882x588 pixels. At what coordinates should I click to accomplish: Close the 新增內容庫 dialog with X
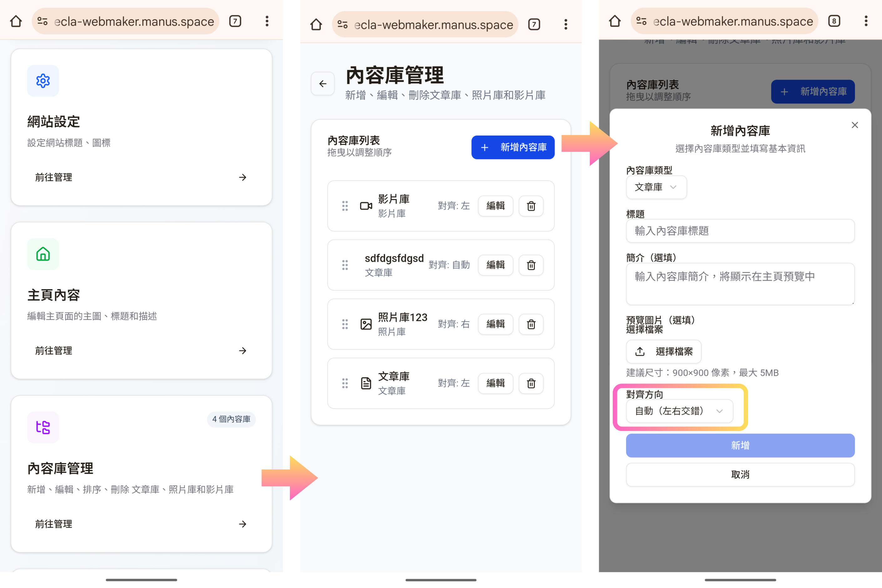coord(854,125)
